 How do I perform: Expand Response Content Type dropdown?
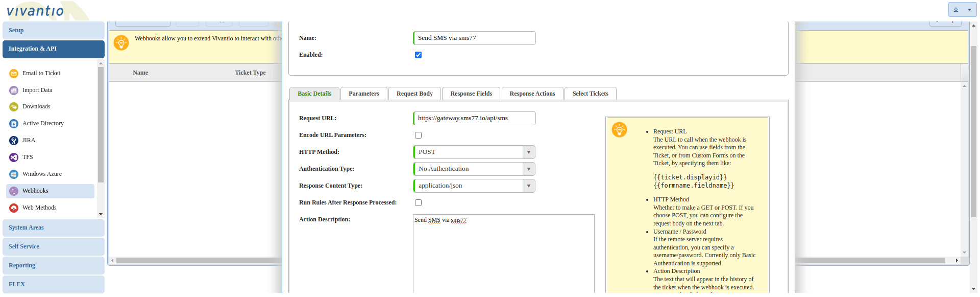(x=528, y=186)
